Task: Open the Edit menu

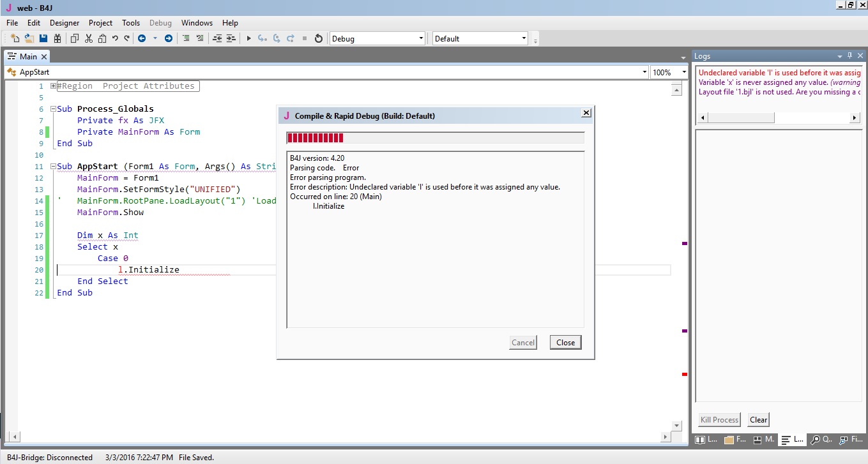Action: point(33,23)
